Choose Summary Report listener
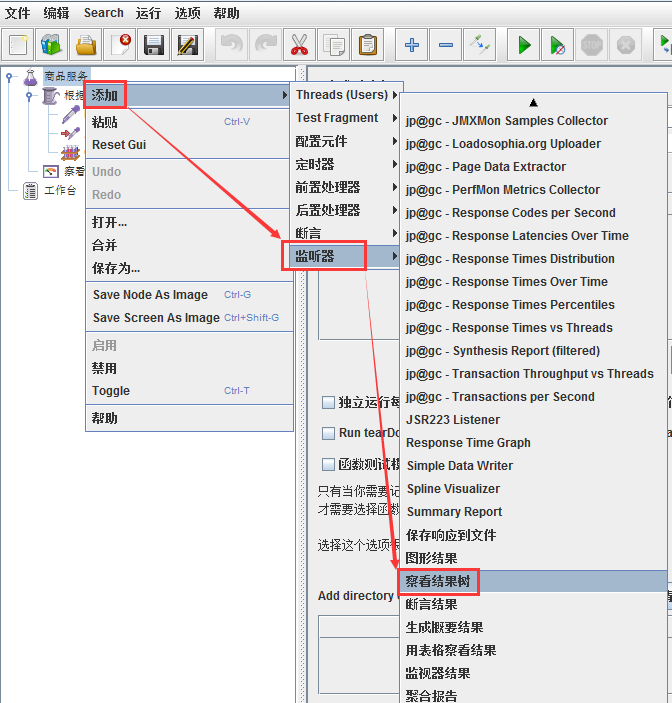Screen dimensions: 672x703 click(x=454, y=512)
